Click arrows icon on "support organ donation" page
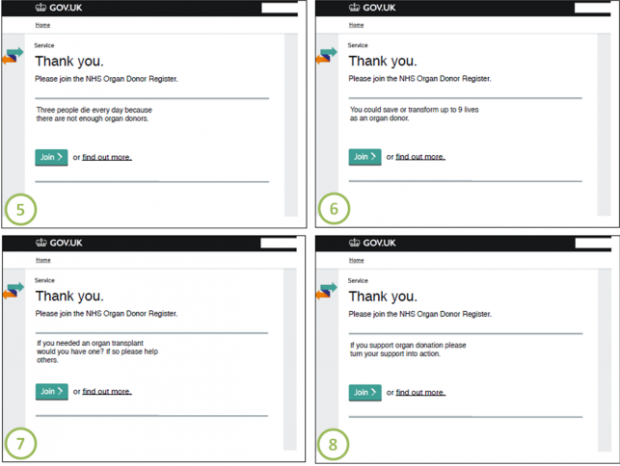Screen dimensions: 620x466 click(x=326, y=291)
